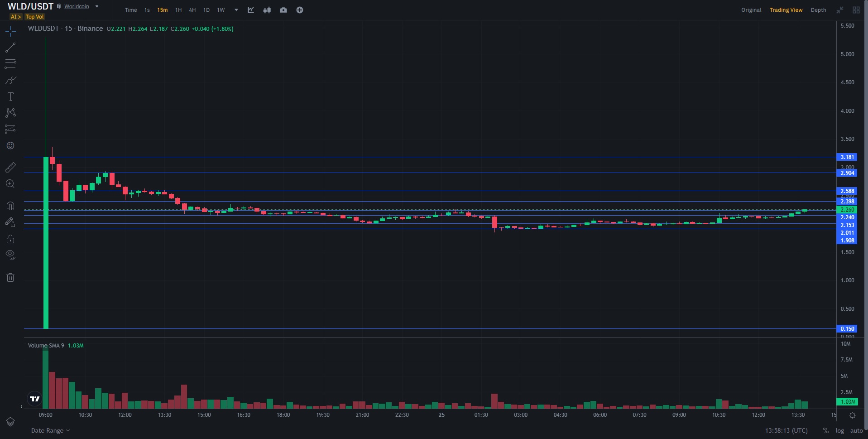Expand the WLD/USDT pair dropdown arrow
868x439 pixels.
coord(97,6)
